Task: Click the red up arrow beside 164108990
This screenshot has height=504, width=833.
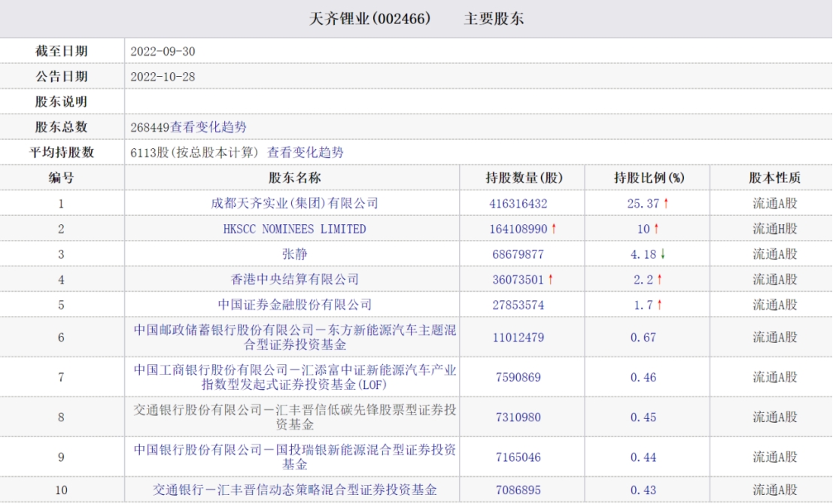Action: point(554,229)
